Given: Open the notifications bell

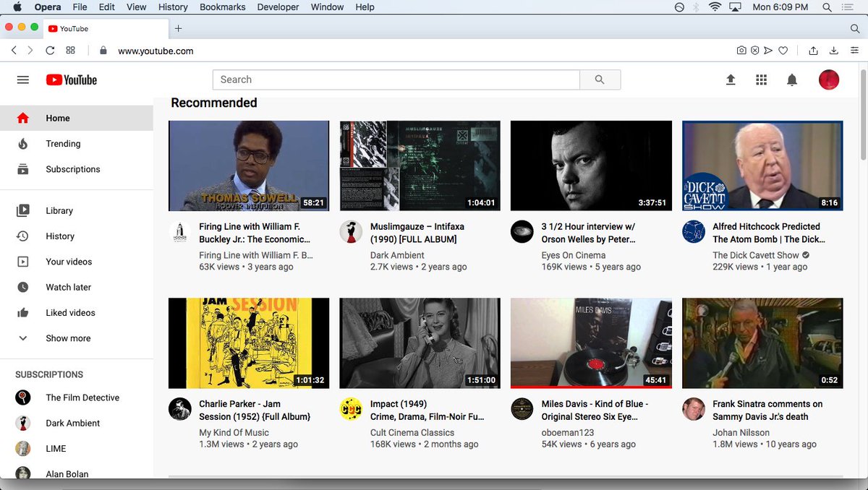Looking at the screenshot, I should pyautogui.click(x=792, y=79).
